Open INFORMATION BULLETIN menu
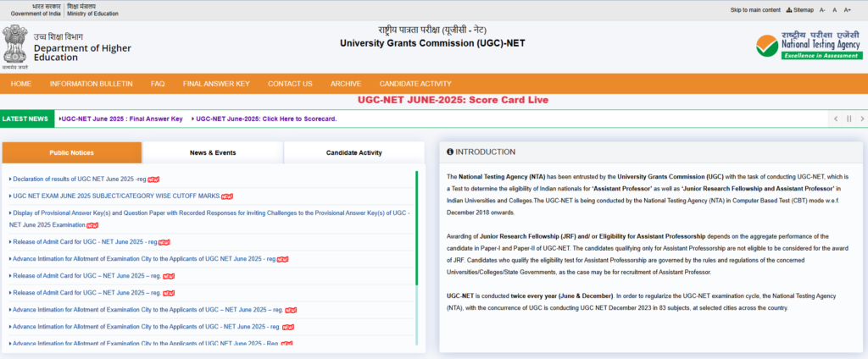 tap(91, 84)
